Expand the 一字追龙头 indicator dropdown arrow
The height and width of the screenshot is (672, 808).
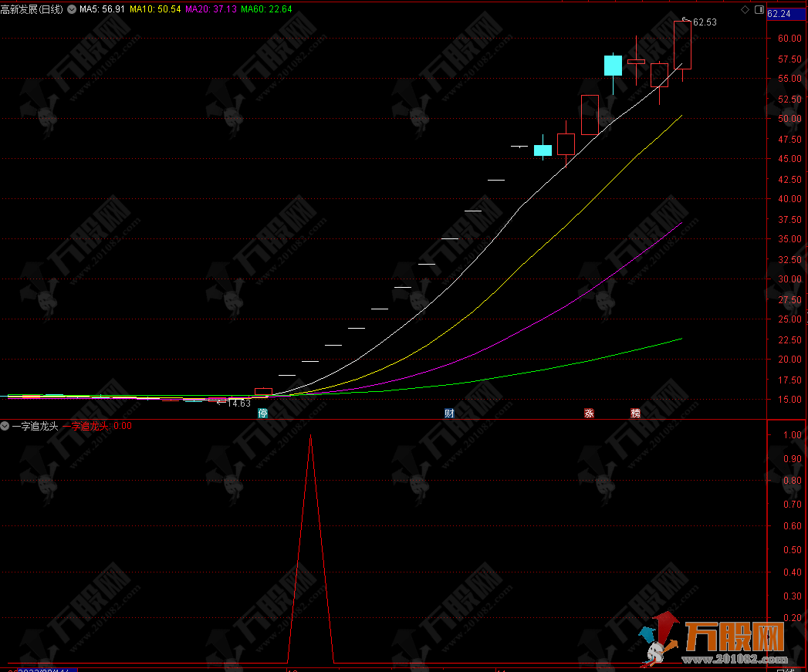5,426
